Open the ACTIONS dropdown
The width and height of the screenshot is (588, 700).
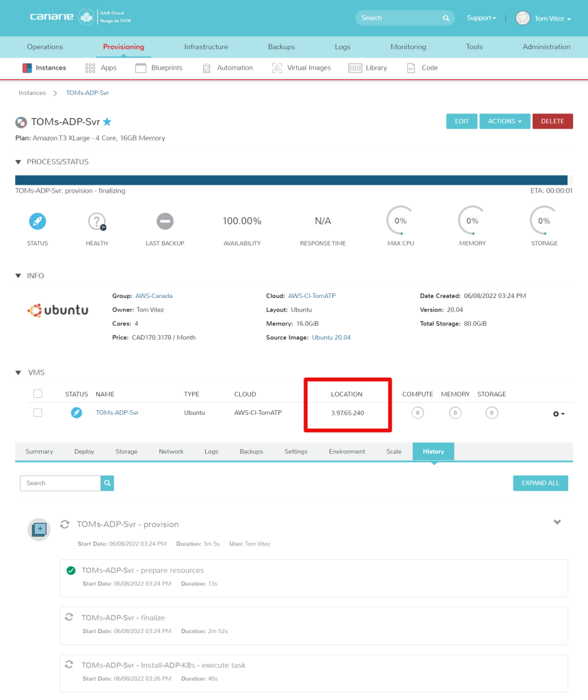click(505, 121)
